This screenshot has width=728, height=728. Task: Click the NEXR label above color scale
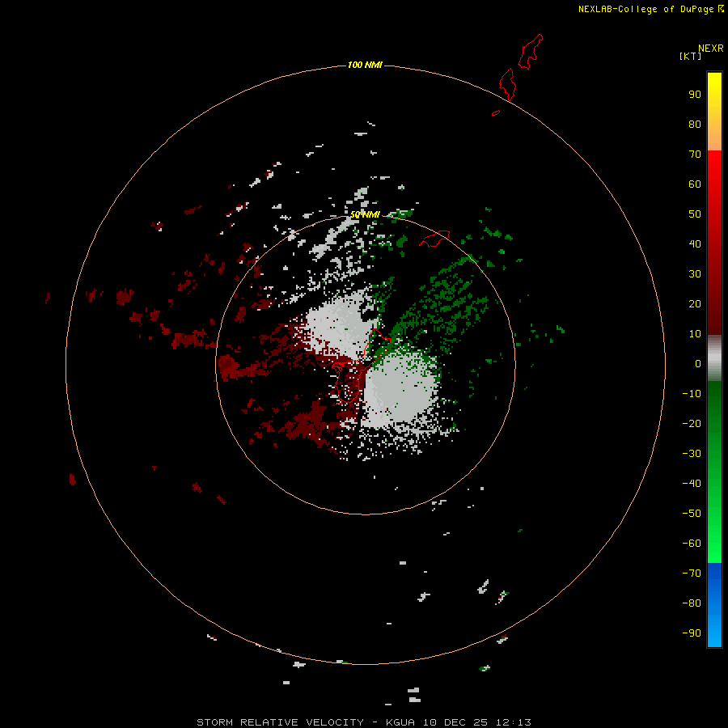pos(711,49)
